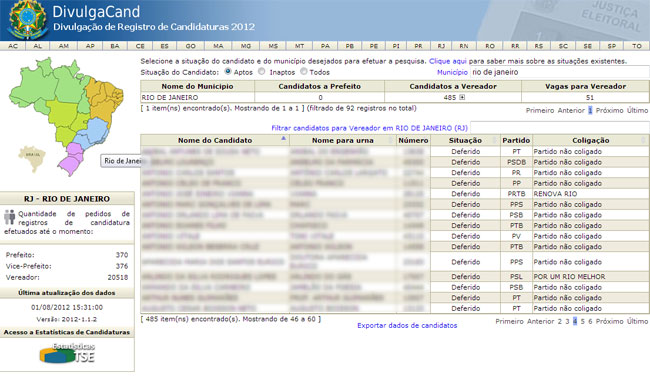Click the small BRASIL map thumbnail

coord(32,158)
